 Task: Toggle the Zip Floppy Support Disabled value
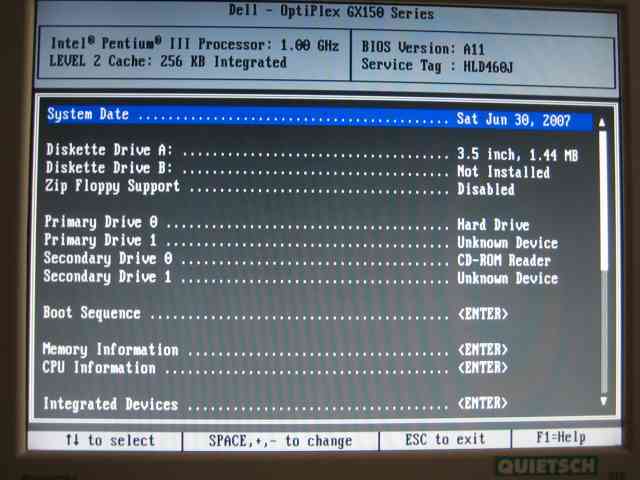[x=486, y=190]
